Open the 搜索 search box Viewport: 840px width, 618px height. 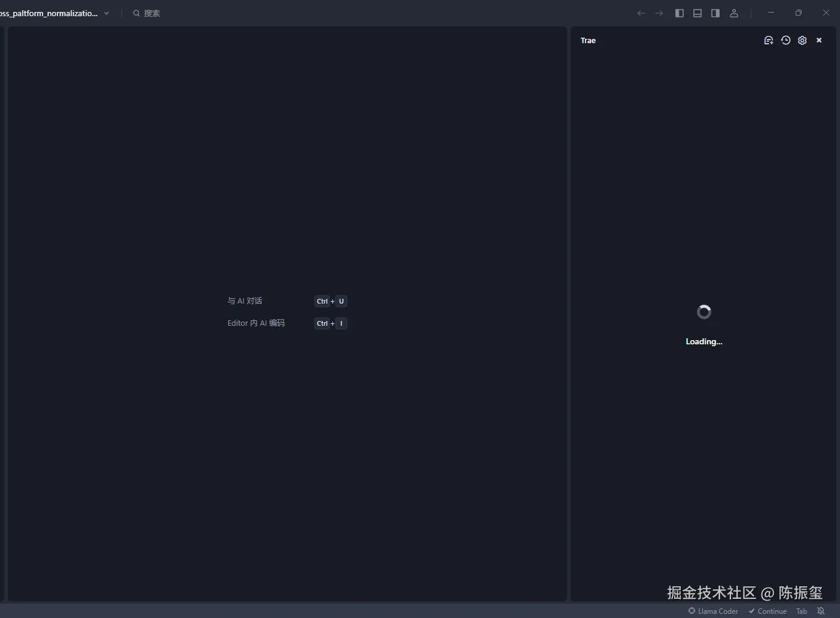(x=146, y=13)
